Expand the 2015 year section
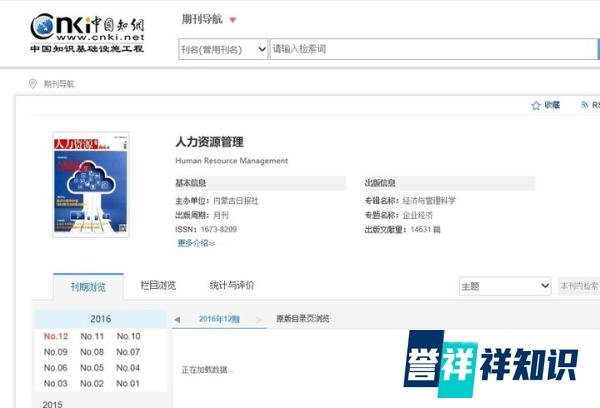The width and height of the screenshot is (600, 408). tap(52, 404)
